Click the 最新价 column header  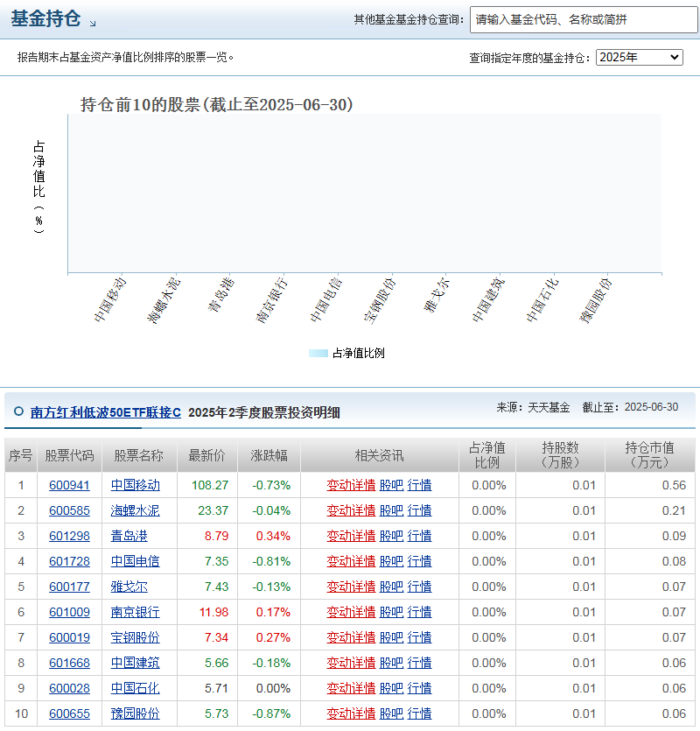tap(206, 455)
